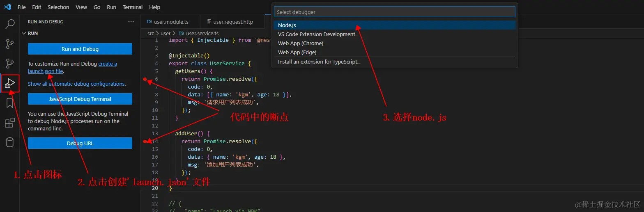Click the '添加用户列表成功' string
644x212 pixels.
(229, 165)
